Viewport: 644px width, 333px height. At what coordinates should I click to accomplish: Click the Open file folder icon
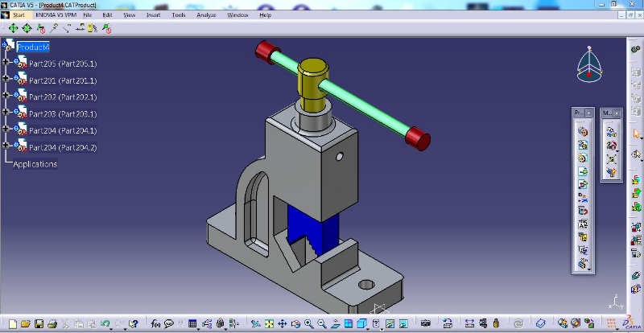click(x=26, y=323)
